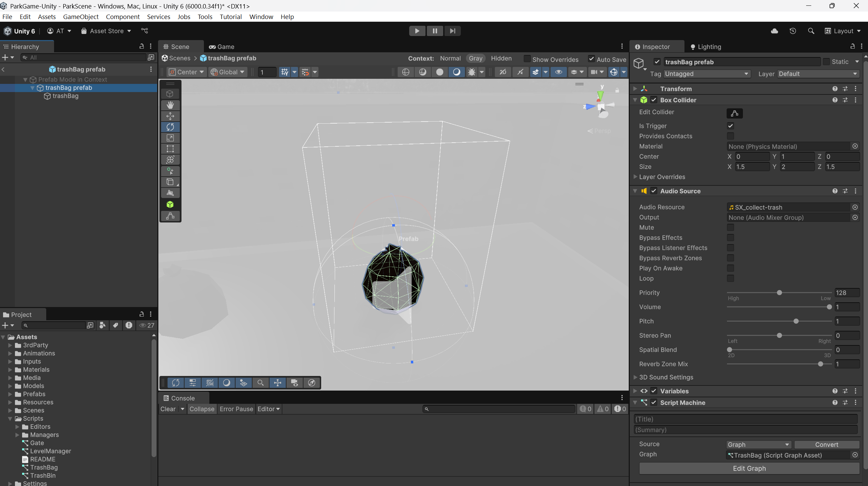Pick Audio Resource object selector circle
Image resolution: width=868 pixels, height=486 pixels.
coord(855,207)
